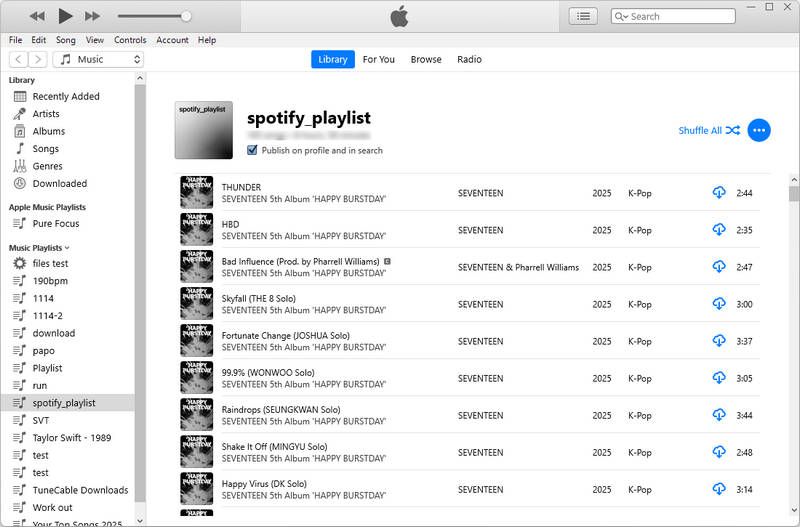Switch to the Radio tab
Screen dimensions: 800x527
(x=469, y=59)
